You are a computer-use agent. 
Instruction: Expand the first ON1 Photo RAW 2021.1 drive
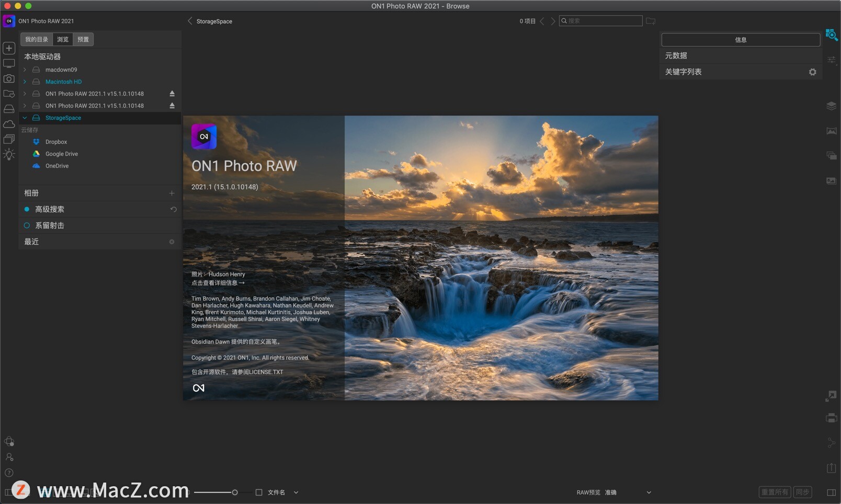point(25,94)
